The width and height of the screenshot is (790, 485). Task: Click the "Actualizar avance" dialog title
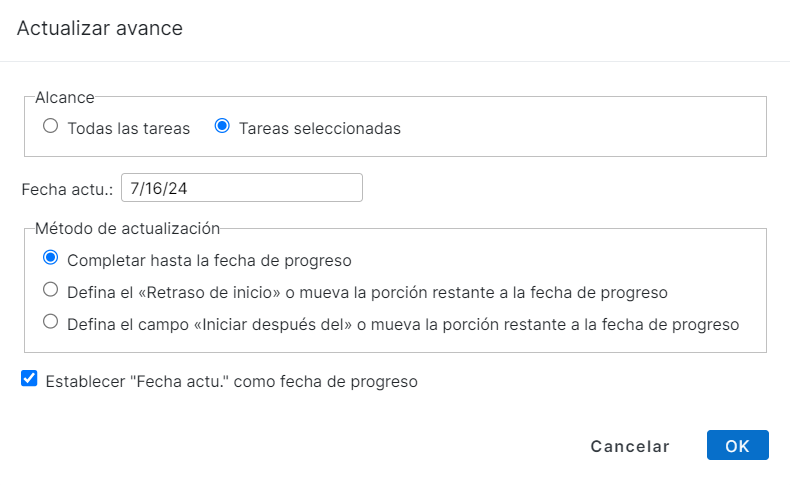click(99, 28)
